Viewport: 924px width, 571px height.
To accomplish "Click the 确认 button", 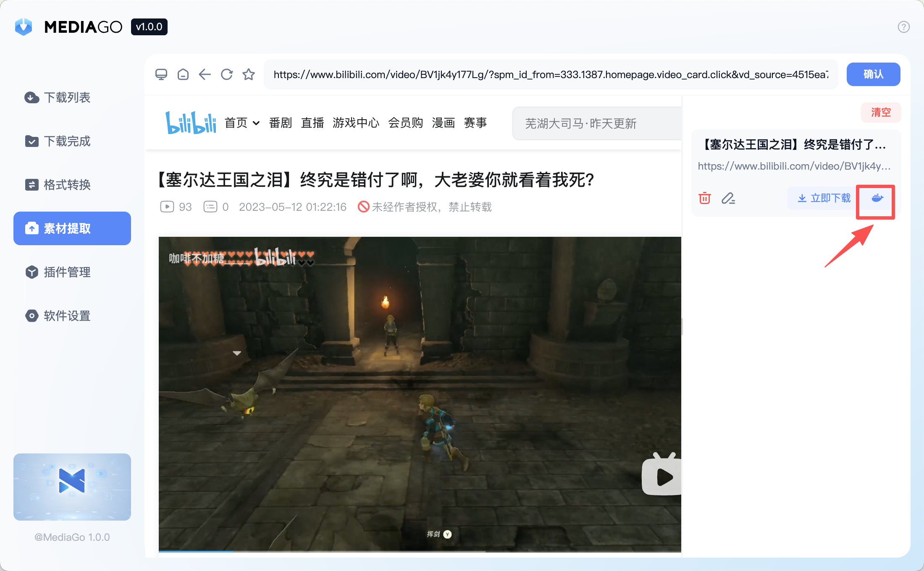I will [874, 74].
